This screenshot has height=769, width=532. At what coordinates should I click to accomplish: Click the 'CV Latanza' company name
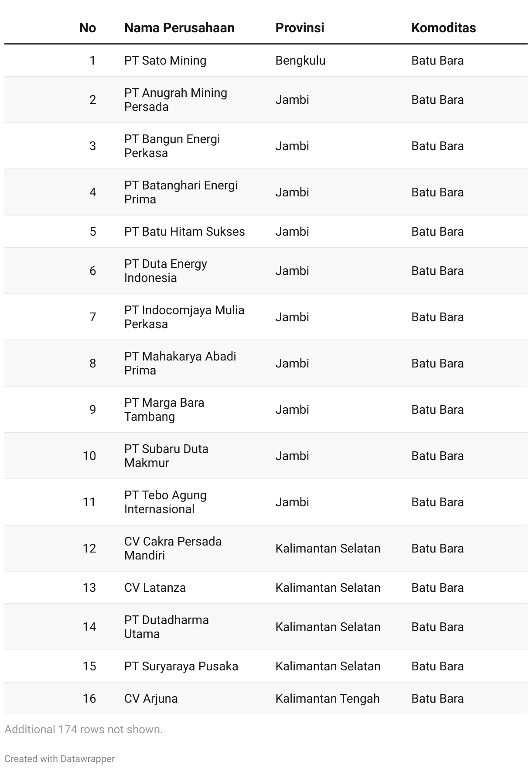tap(155, 588)
